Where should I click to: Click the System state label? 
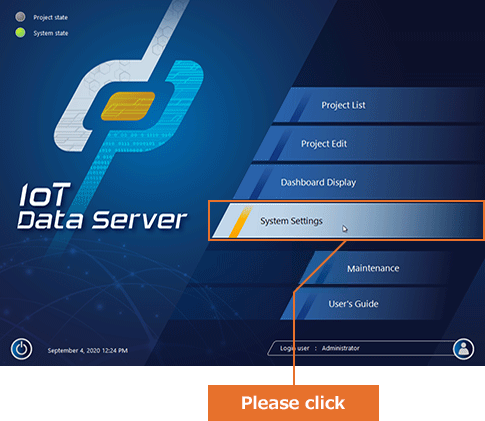(x=51, y=33)
